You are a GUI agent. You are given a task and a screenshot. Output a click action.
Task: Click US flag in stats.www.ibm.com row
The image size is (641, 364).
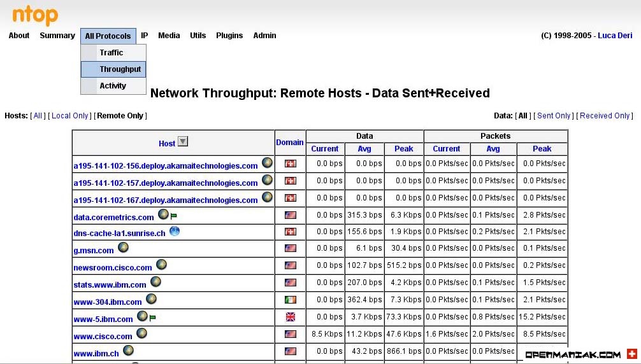[291, 283]
